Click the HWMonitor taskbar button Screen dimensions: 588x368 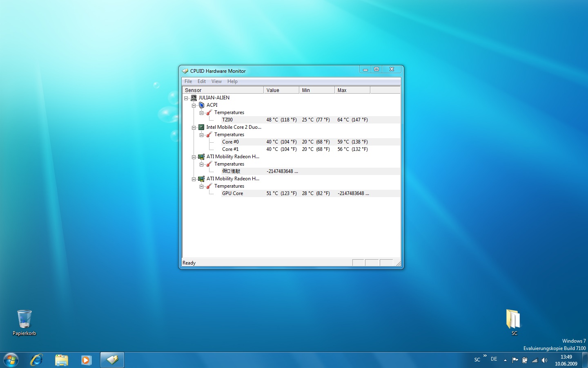pyautogui.click(x=112, y=360)
